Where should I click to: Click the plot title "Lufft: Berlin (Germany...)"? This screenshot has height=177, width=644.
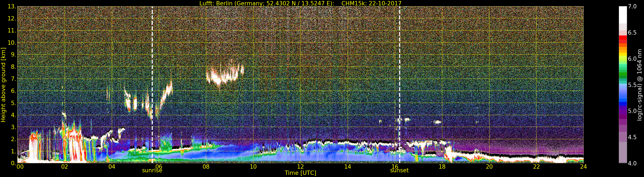(x=300, y=3)
